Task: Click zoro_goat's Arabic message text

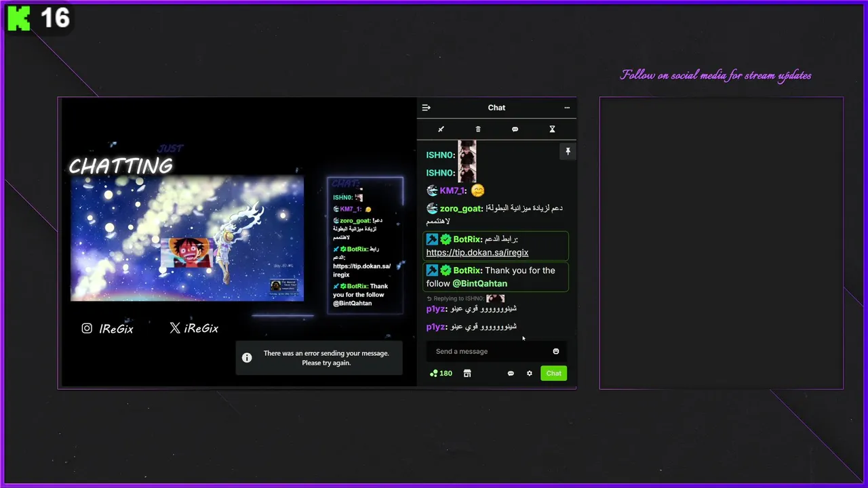Action: [x=494, y=214]
